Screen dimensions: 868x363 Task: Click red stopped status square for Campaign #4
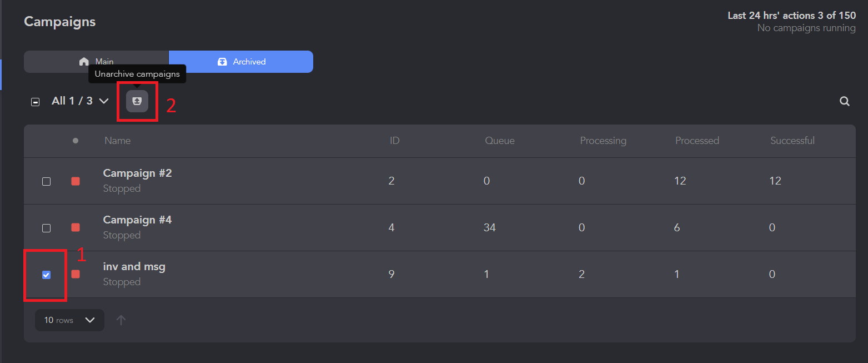click(x=76, y=228)
